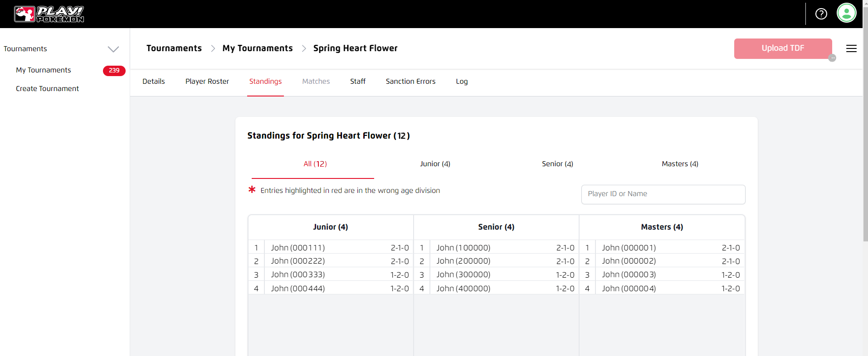The width and height of the screenshot is (868, 356).
Task: Click the Play! Pokémon logo
Action: (x=49, y=14)
